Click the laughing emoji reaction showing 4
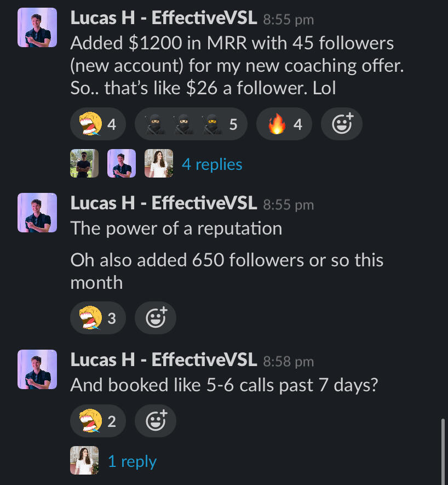This screenshot has width=448, height=485. (97, 124)
